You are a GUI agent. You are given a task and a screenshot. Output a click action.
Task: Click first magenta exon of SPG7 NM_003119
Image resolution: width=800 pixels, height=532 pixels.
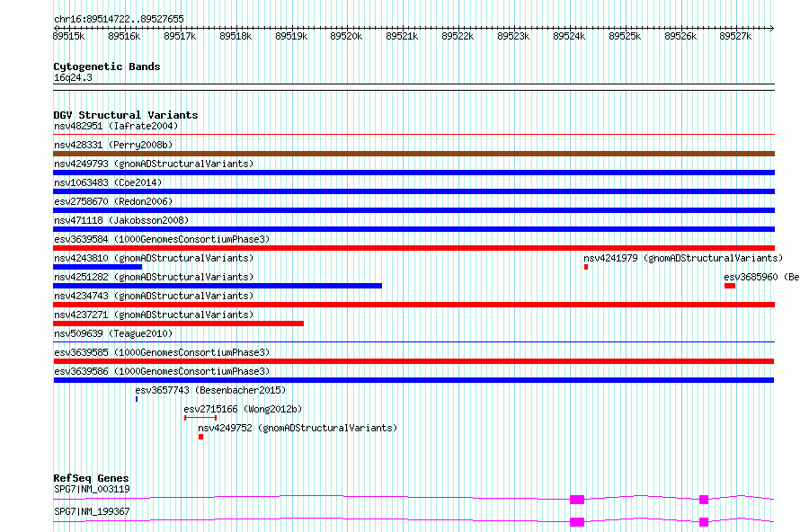click(577, 500)
